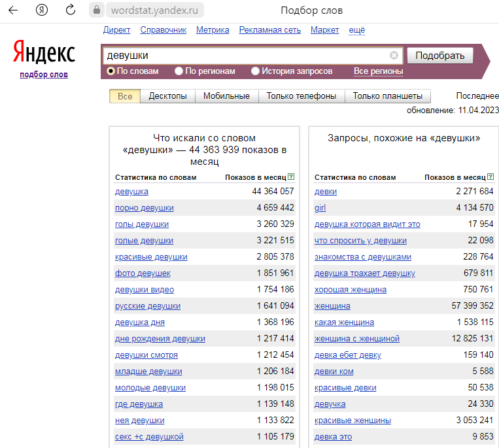This screenshot has width=499, height=448.
Task: Open the 'женщина с женщиной' link
Action: pyautogui.click(x=357, y=339)
